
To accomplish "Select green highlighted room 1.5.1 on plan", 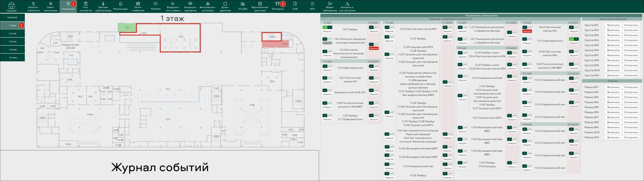I will pyautogui.click(x=127, y=28).
